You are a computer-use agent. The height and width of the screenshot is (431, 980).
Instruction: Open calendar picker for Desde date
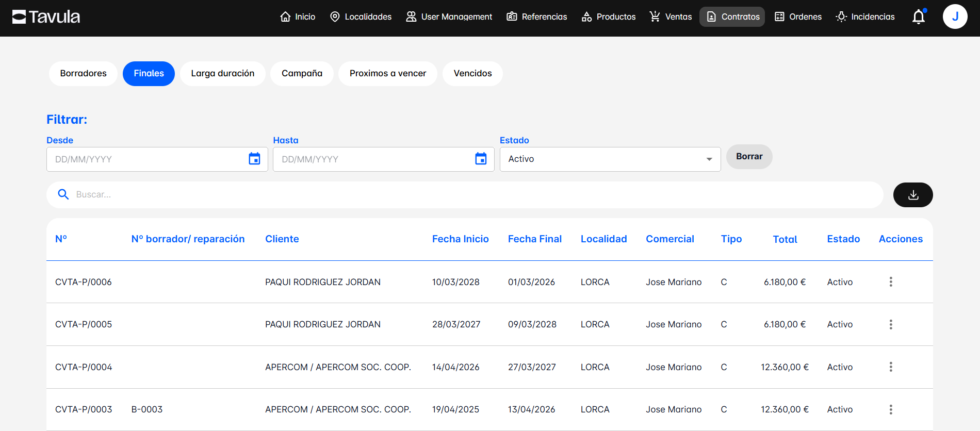(x=254, y=159)
